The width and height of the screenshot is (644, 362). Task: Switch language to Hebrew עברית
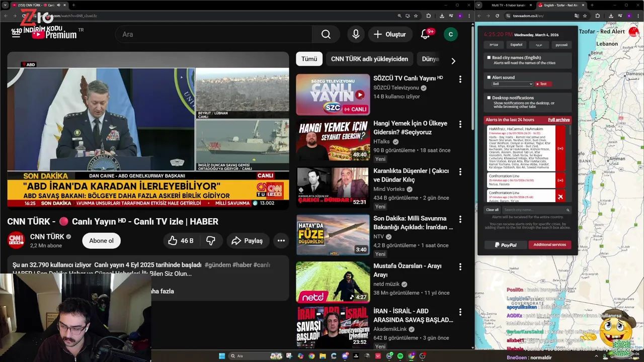(x=494, y=45)
